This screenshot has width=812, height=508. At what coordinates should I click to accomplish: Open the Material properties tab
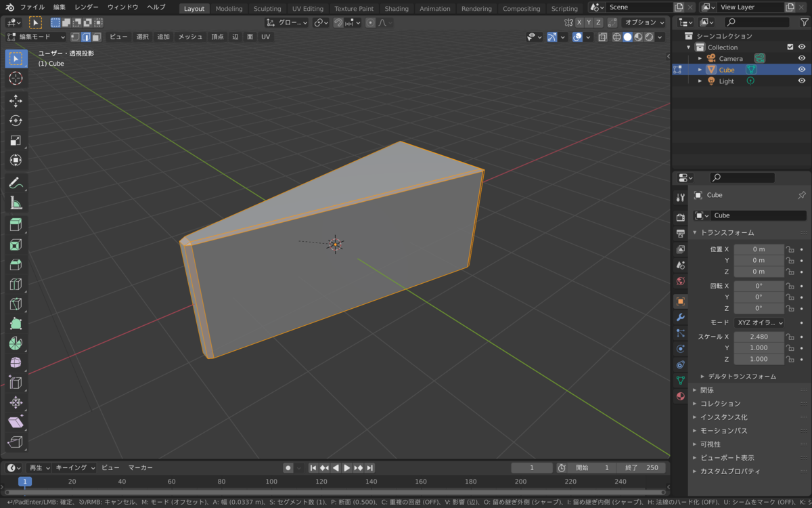(681, 396)
